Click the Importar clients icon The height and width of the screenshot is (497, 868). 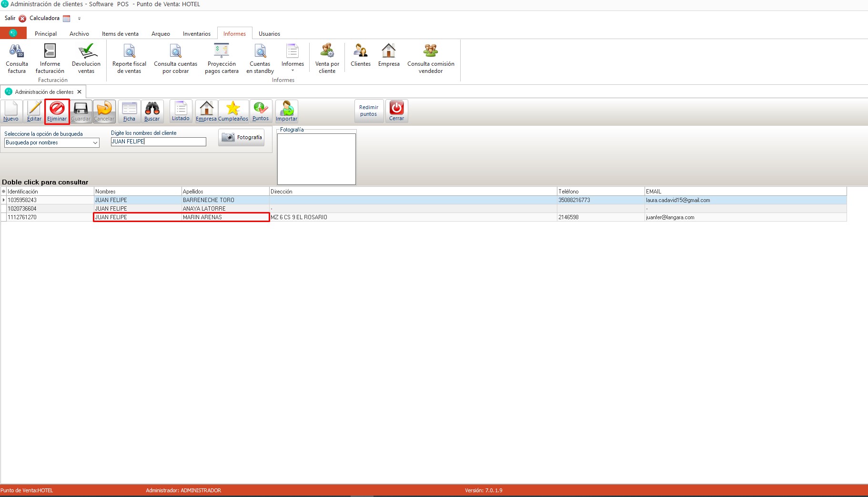click(x=286, y=111)
